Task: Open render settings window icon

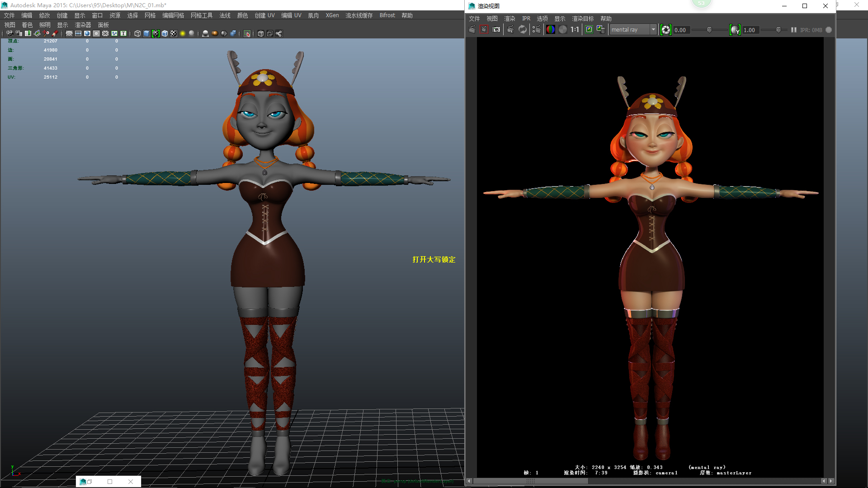Action: 537,30
